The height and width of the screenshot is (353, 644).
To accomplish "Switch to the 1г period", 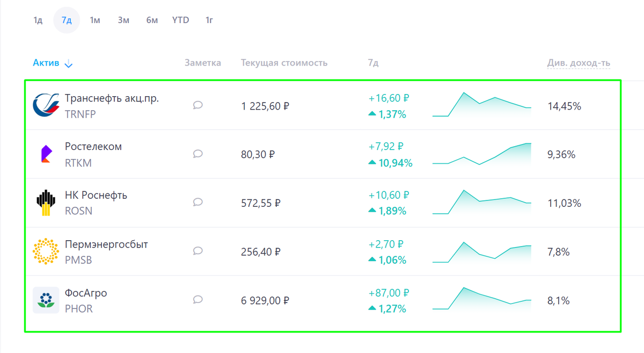I will coord(209,20).
